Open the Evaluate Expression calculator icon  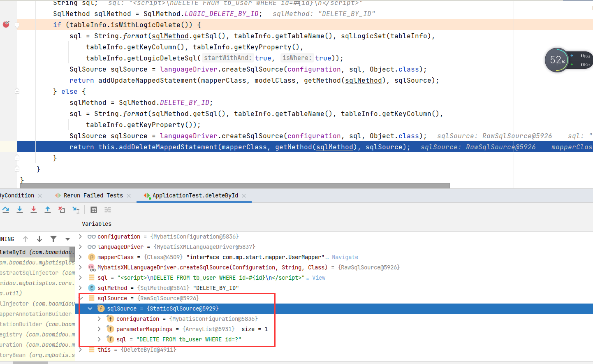pos(94,210)
